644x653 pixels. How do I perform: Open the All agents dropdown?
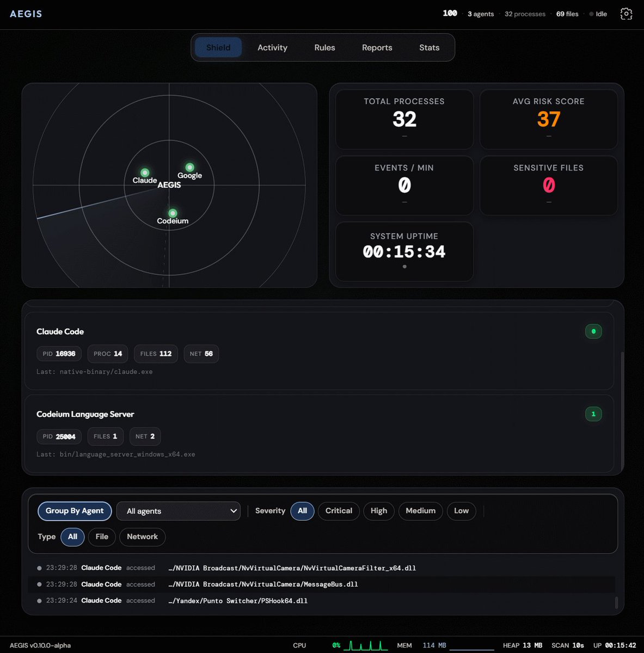[179, 511]
